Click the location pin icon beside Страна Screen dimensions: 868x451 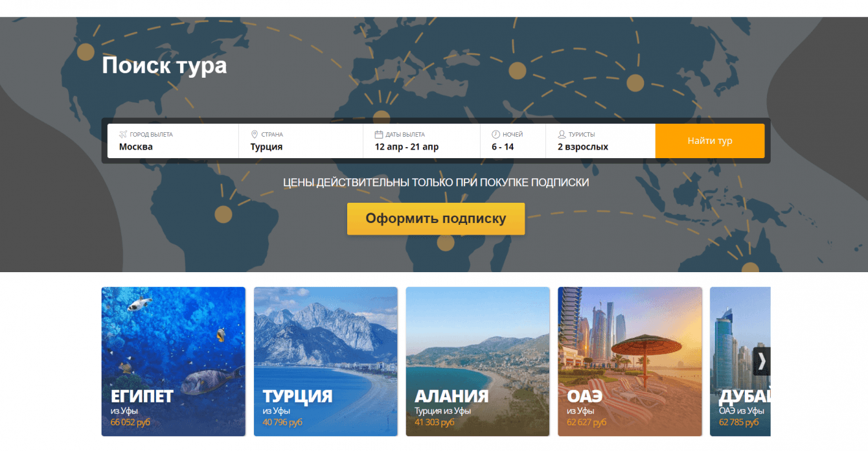[255, 134]
